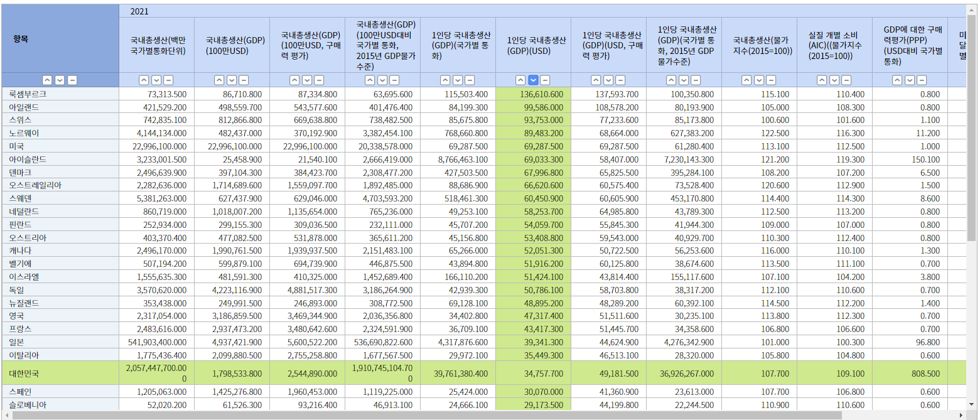
Task: Sort GDP(100만USD대비 국가별 통화) column ascending
Action: [x=370, y=80]
